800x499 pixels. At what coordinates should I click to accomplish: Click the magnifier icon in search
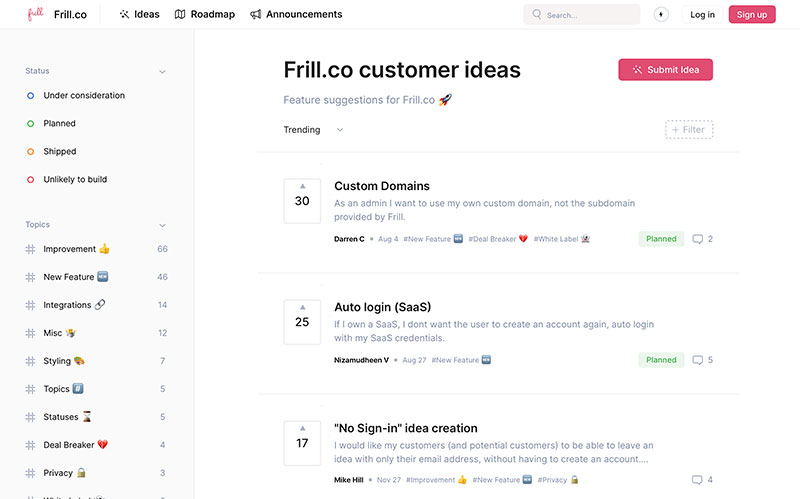(536, 14)
